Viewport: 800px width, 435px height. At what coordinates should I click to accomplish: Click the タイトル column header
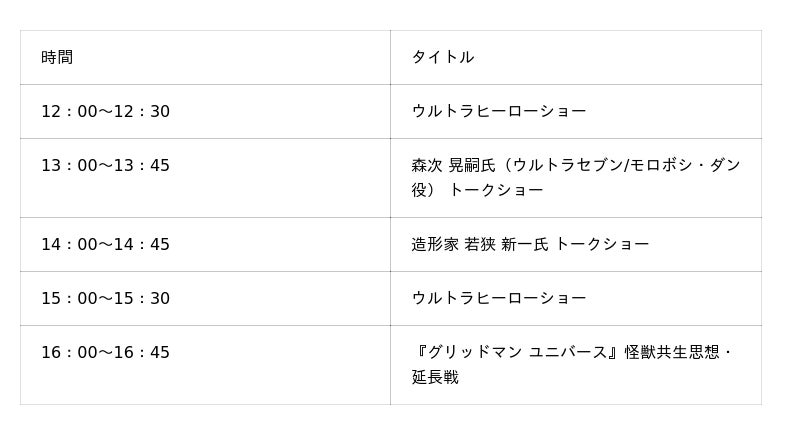[x=442, y=57]
